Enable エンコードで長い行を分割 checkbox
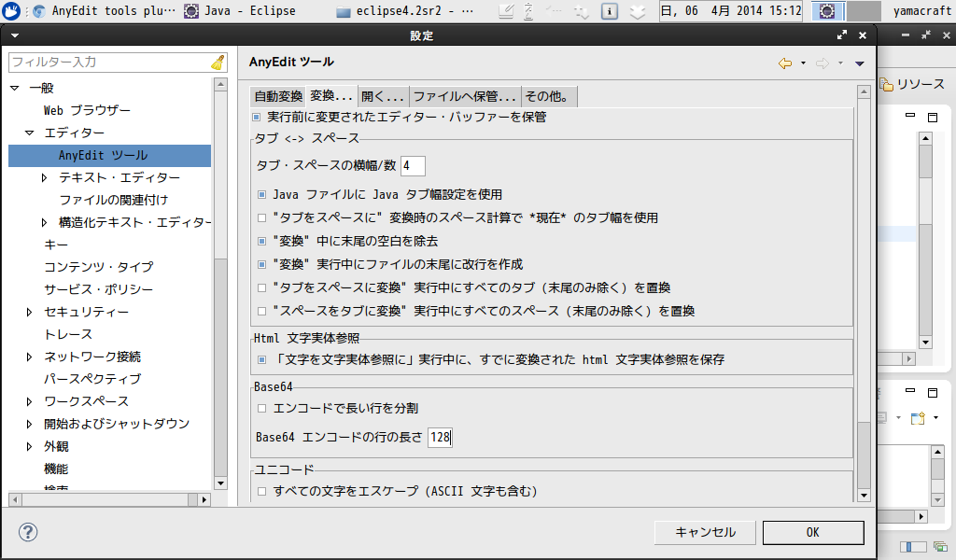956x560 pixels. pos(261,408)
